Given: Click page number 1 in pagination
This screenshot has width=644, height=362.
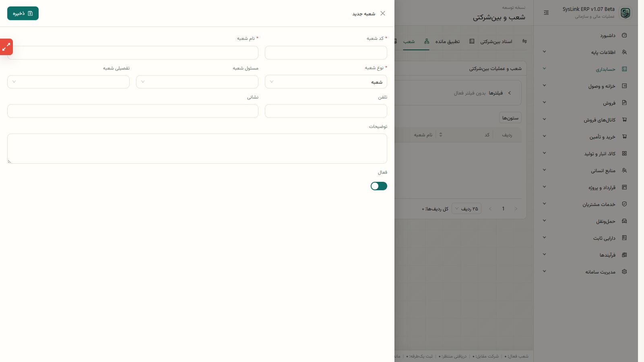Looking at the screenshot, I should [503, 209].
